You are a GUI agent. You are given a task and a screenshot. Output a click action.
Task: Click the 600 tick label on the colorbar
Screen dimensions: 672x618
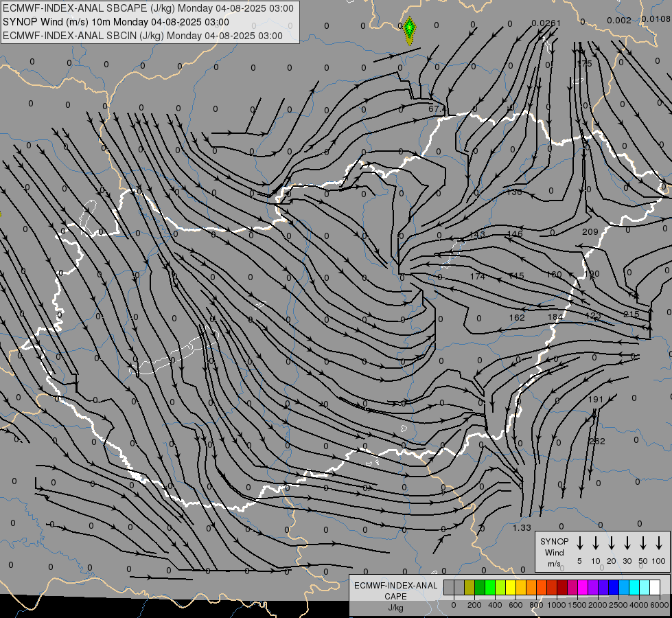coord(515,605)
